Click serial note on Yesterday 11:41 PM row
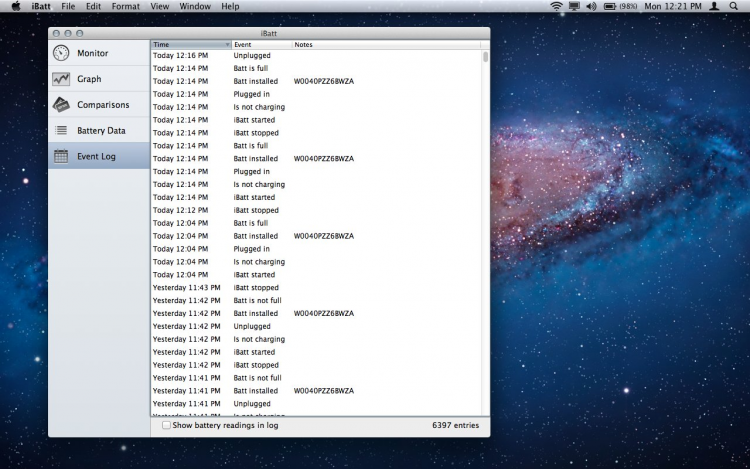Screen dimensions: 750x469 324,391
